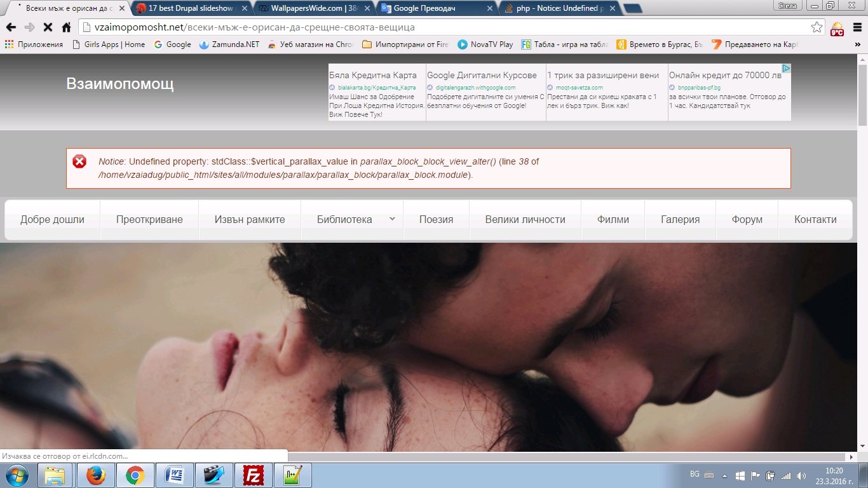Open the Времето в Бургас bookmark
This screenshot has height=488, width=868.
(660, 44)
